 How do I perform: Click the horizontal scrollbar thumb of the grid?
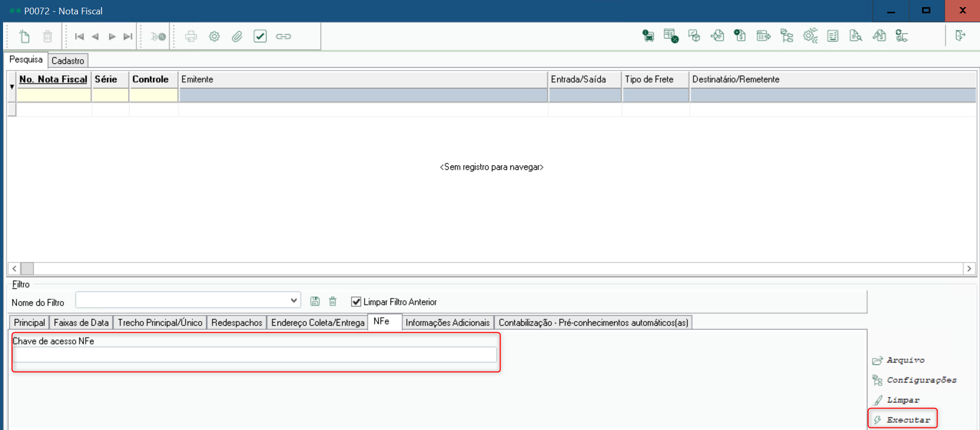[27, 269]
